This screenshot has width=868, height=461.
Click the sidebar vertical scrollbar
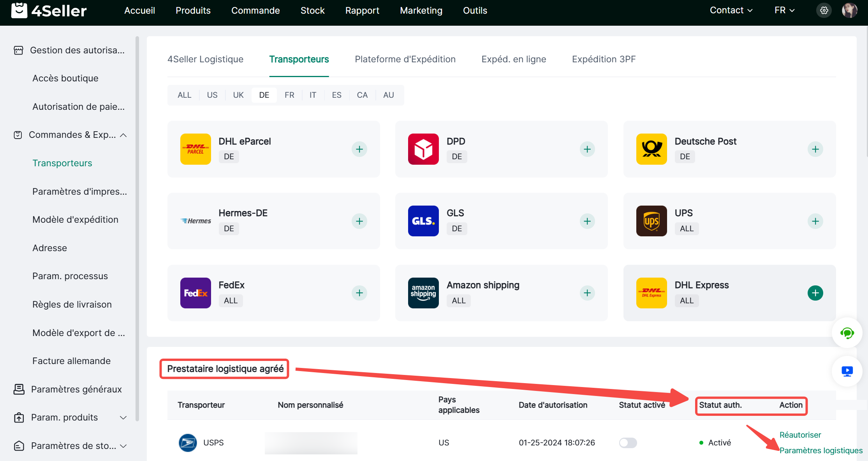coord(137,226)
